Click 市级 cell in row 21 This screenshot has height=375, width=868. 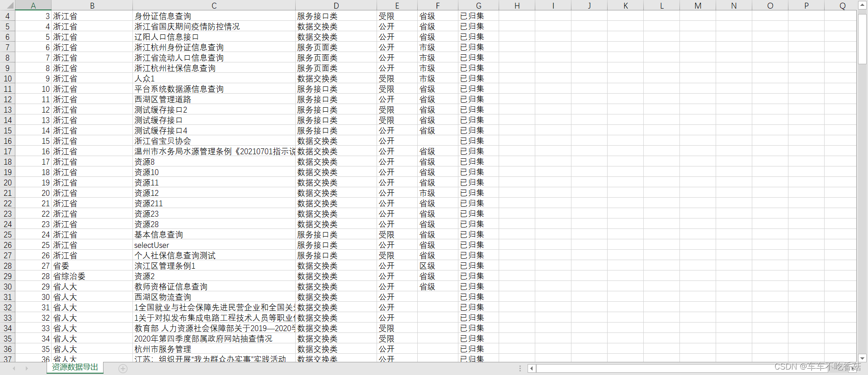pyautogui.click(x=438, y=193)
